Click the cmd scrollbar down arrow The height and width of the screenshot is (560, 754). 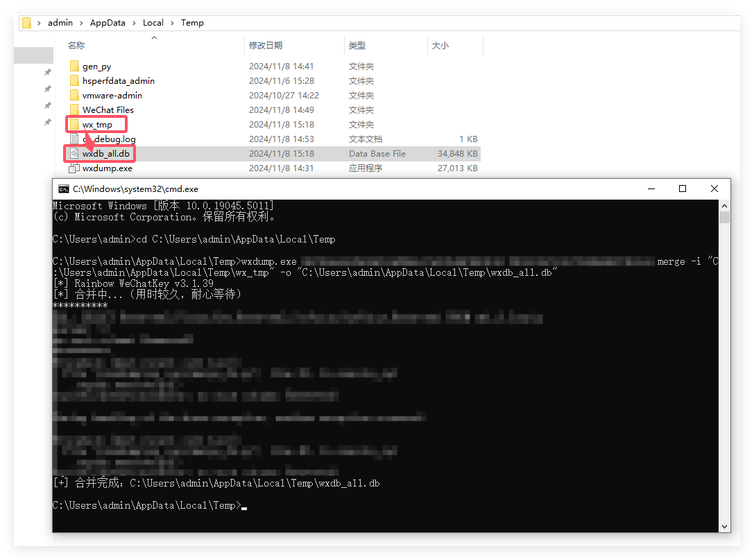click(724, 527)
